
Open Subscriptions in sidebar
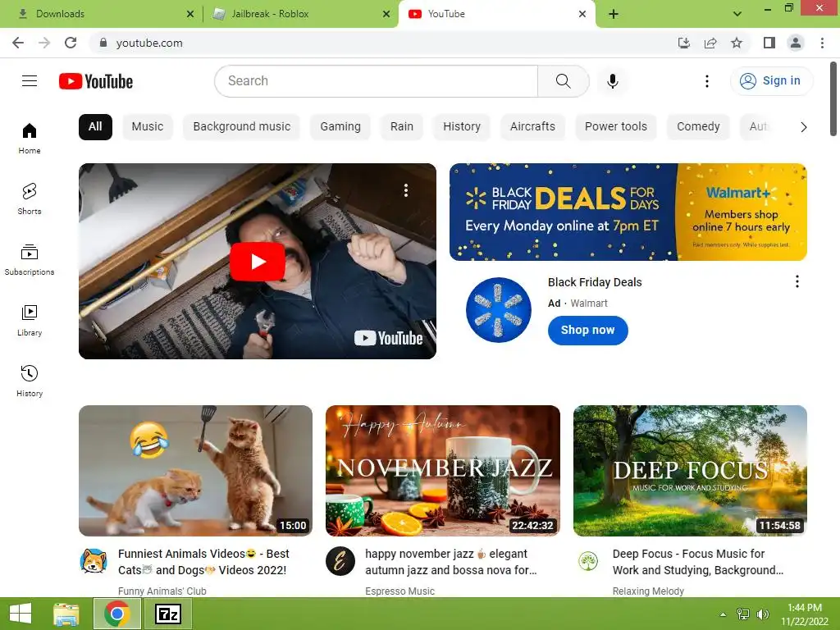[30, 260]
